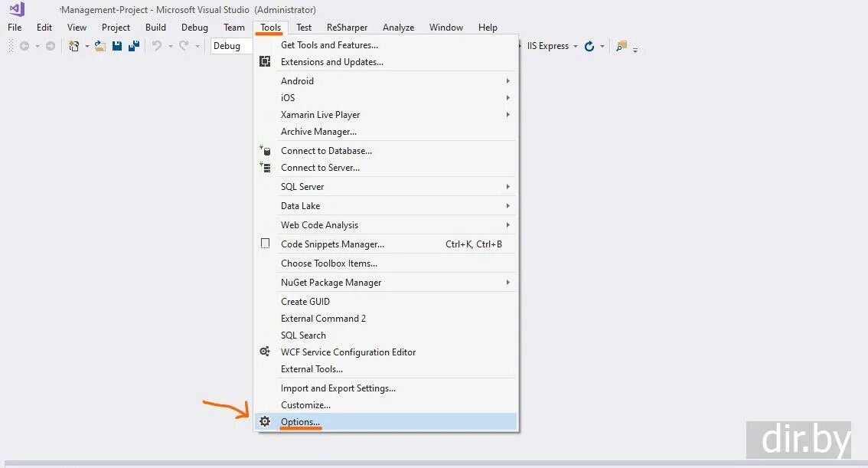The width and height of the screenshot is (868, 468).
Task: Open the New Project dropdown arrow
Action: [87, 46]
